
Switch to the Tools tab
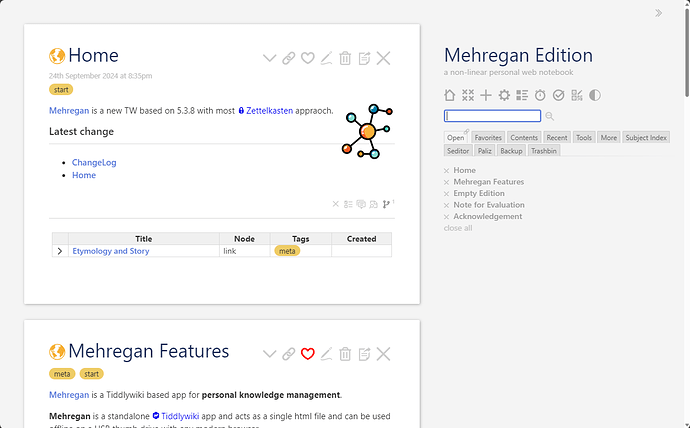[584, 138]
